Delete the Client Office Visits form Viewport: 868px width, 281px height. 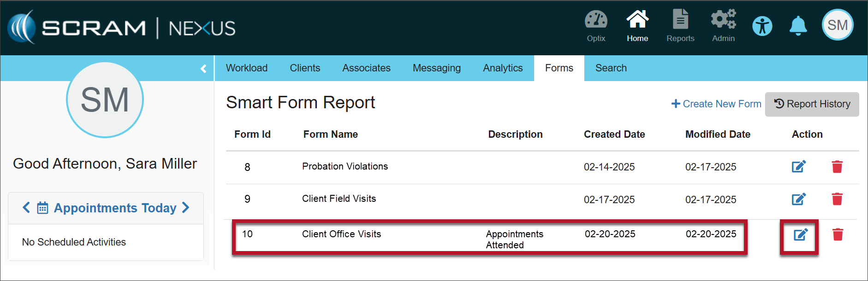838,234
